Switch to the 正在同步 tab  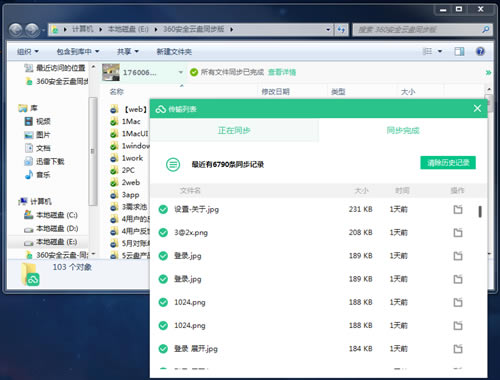point(234,130)
